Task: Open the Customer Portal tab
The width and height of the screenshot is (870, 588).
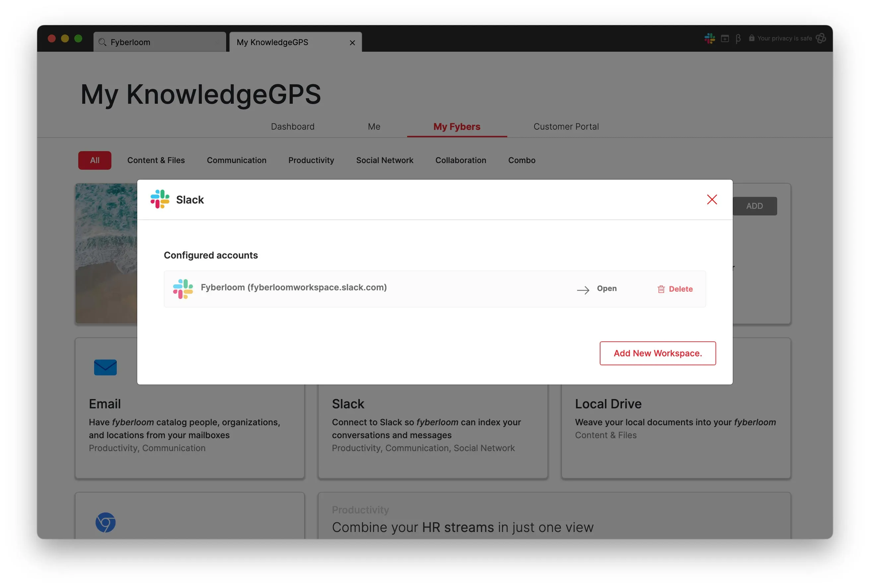Action: [x=566, y=127]
